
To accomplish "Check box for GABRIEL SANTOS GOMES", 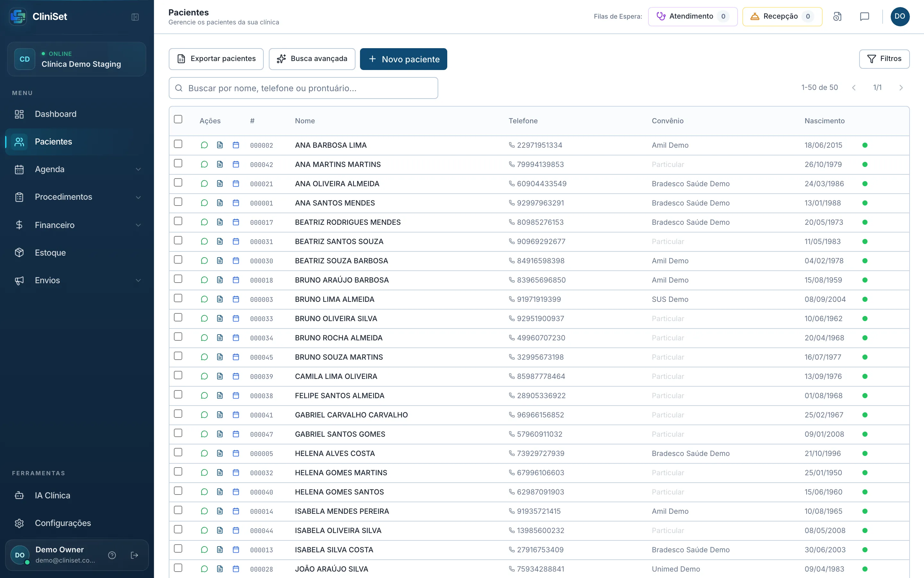I will [178, 433].
